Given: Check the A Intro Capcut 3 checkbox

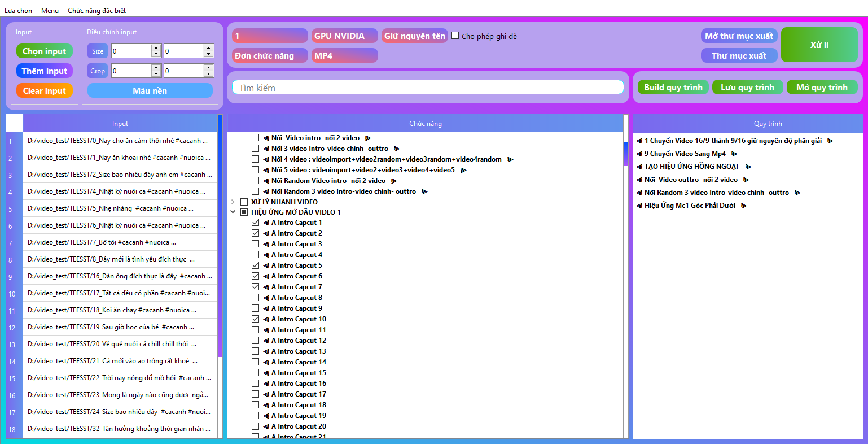Looking at the screenshot, I should point(256,244).
